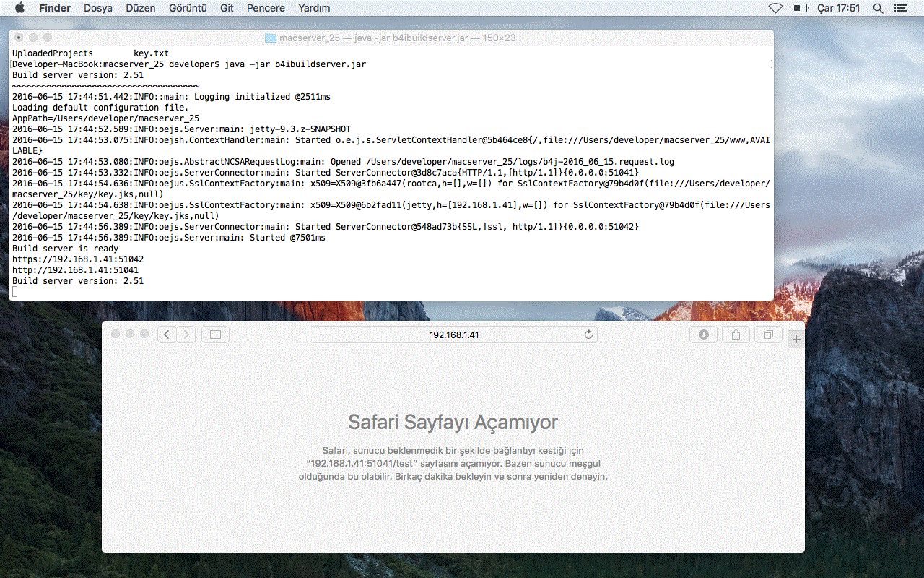Image resolution: width=924 pixels, height=578 pixels.
Task: Open the Dosya menu
Action: pos(98,8)
